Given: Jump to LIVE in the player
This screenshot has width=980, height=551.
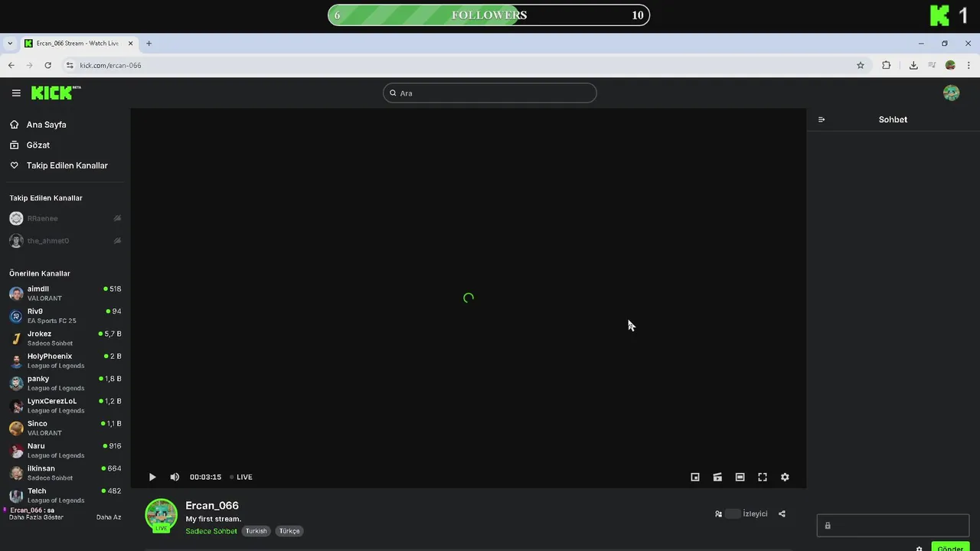Looking at the screenshot, I should [x=242, y=477].
